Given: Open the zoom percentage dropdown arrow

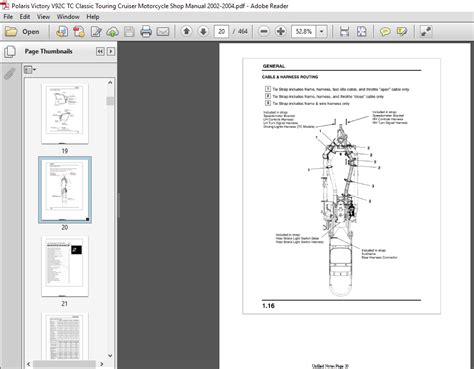Looking at the screenshot, I should pyautogui.click(x=321, y=32).
